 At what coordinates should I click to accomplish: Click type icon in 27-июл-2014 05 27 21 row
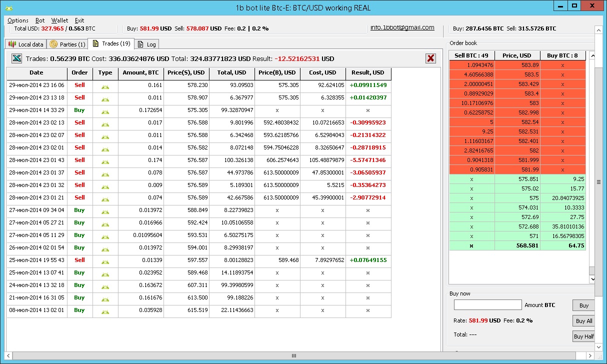click(105, 224)
